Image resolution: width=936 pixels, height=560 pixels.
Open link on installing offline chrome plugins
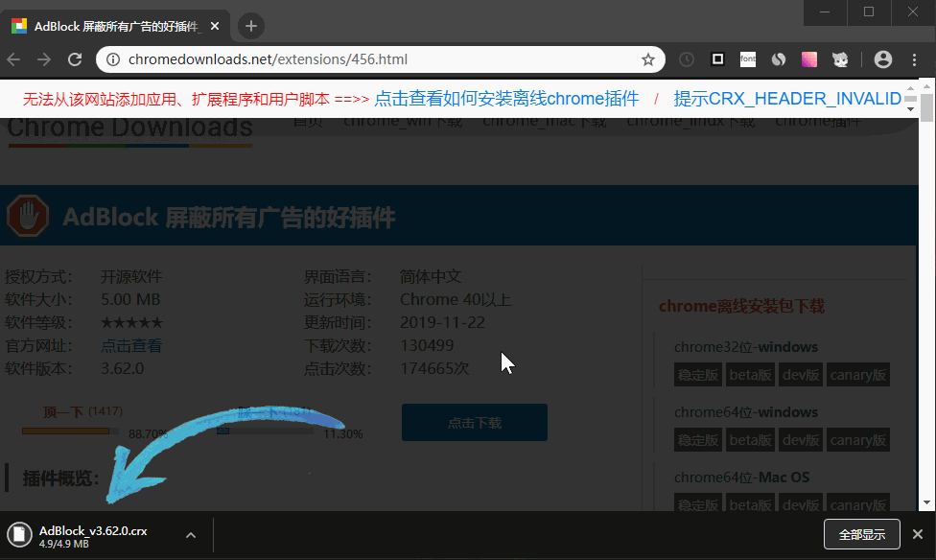pos(506,99)
